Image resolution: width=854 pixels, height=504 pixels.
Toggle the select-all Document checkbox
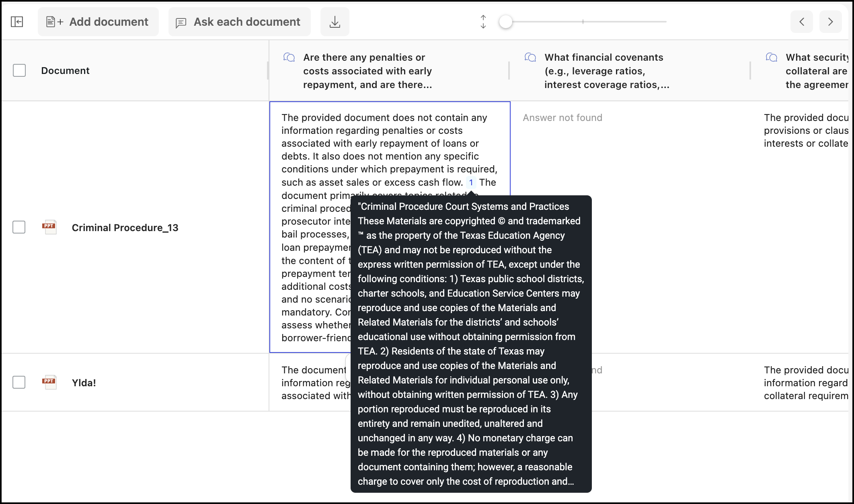coord(19,70)
